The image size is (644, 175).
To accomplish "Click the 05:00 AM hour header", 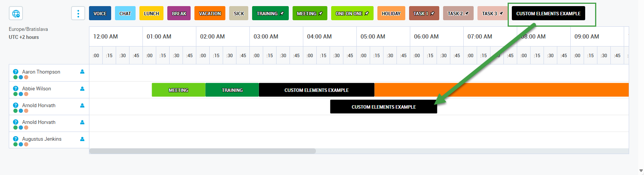I will (373, 37).
